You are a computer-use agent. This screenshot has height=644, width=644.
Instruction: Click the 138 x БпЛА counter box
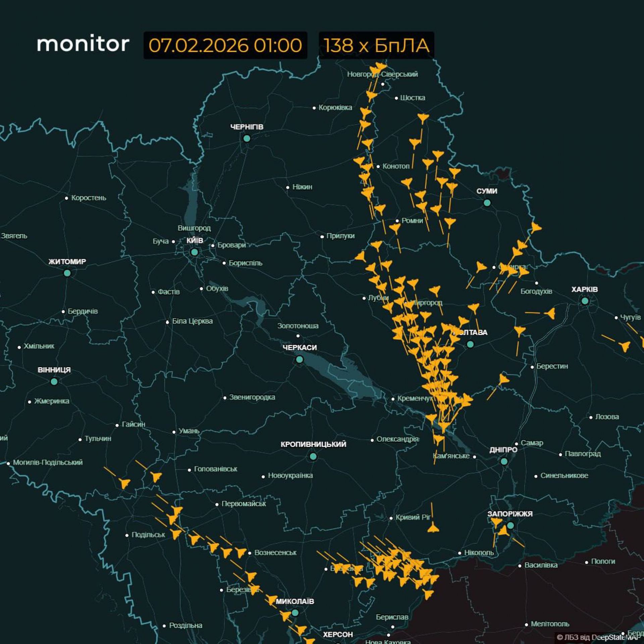[x=376, y=45]
